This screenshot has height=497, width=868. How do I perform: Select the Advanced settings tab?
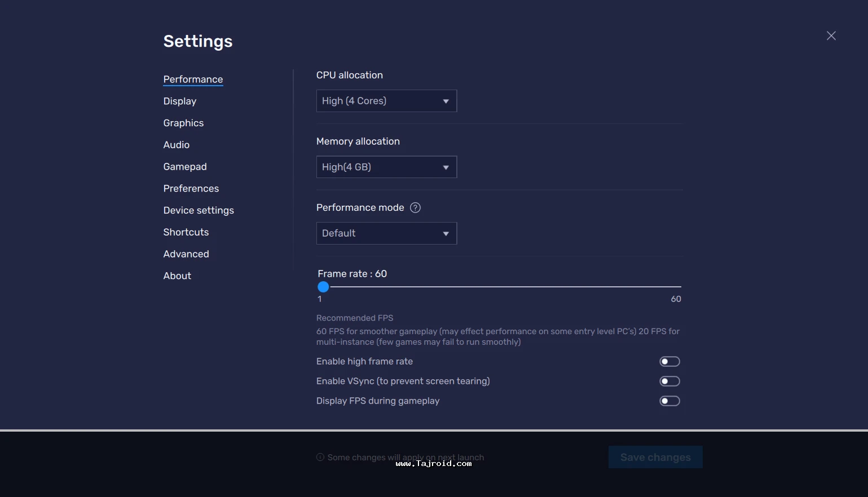coord(186,254)
